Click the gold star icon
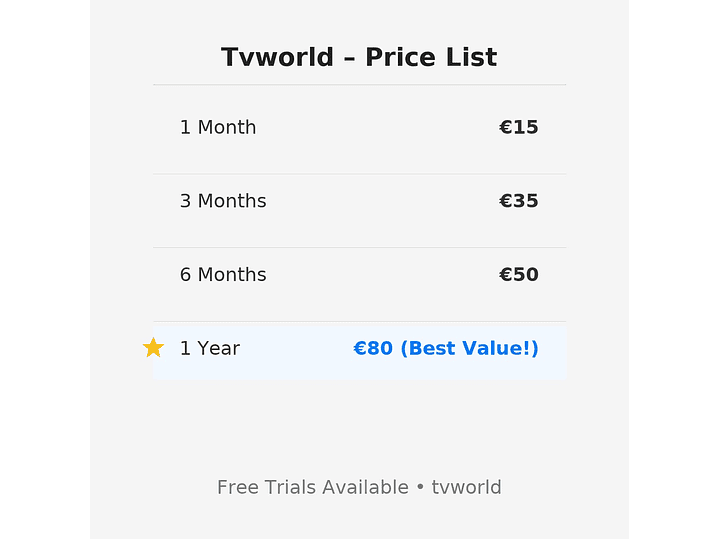Screen dimensions: 719x539 (x=153, y=348)
